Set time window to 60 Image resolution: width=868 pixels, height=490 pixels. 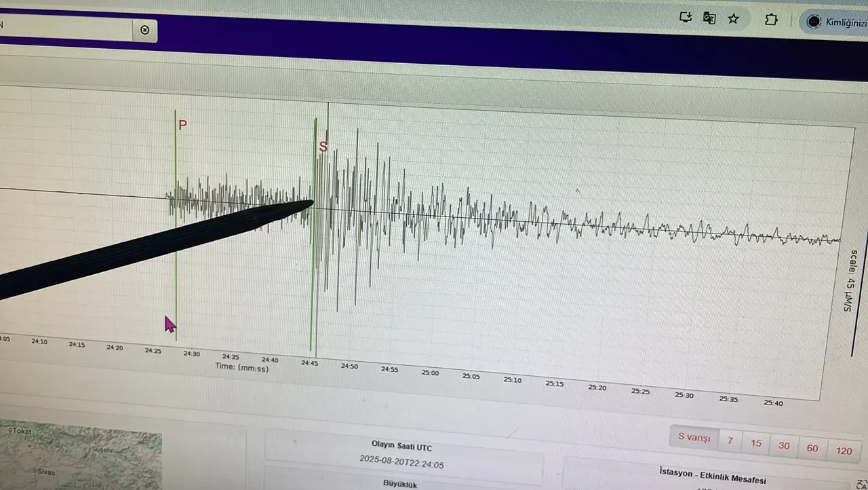(812, 449)
